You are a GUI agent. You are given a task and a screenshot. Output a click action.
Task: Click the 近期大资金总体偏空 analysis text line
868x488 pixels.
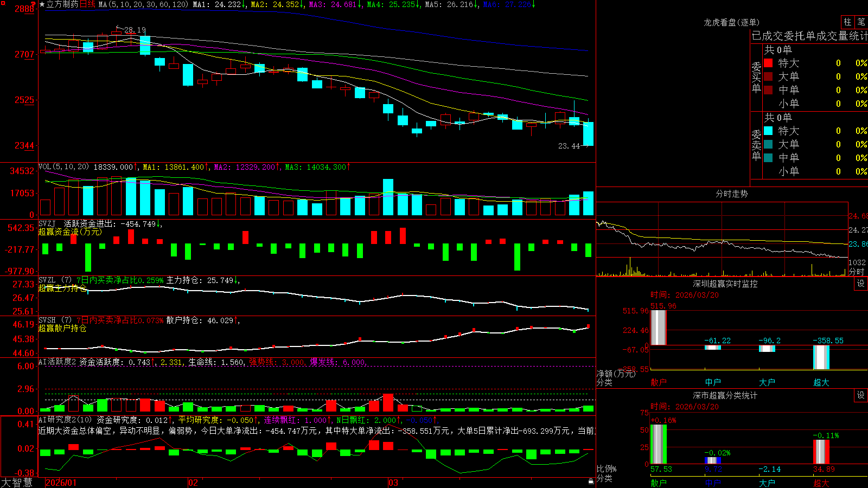pos(317,431)
